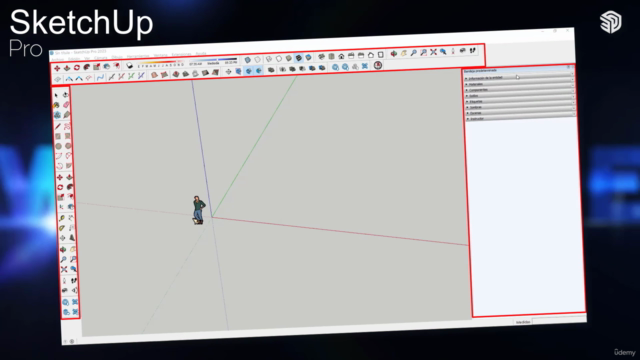Expand the Materiales panel
The width and height of the screenshot is (640, 360).
point(520,84)
